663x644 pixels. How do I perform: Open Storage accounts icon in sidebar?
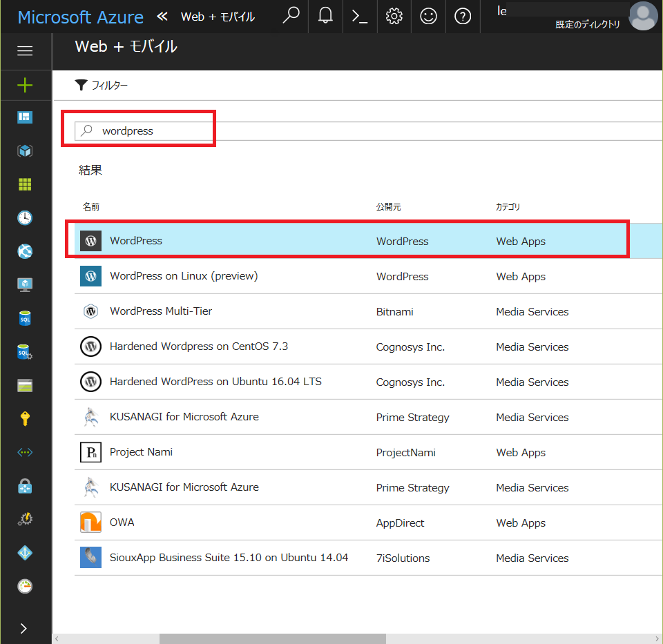pos(25,385)
